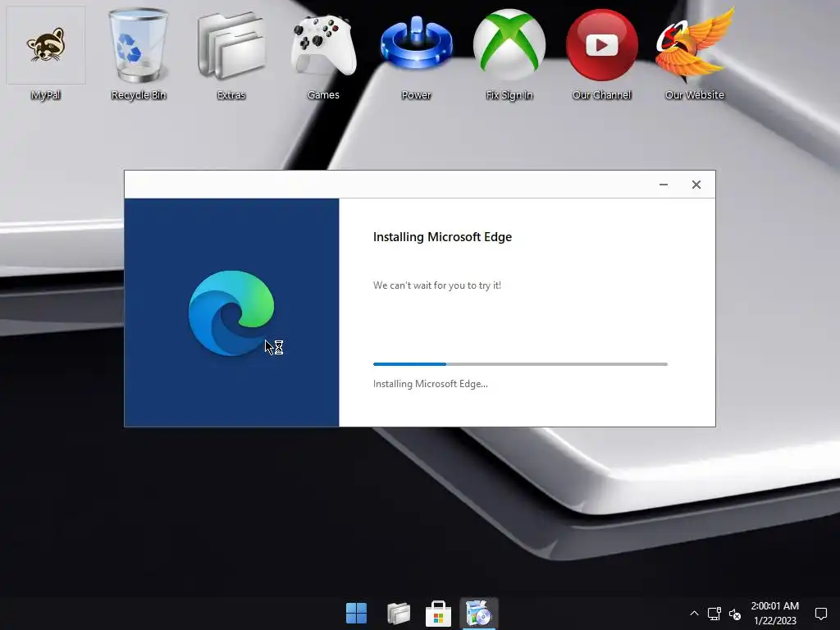Minimize the Edge installer window
840x630 pixels.
663,185
